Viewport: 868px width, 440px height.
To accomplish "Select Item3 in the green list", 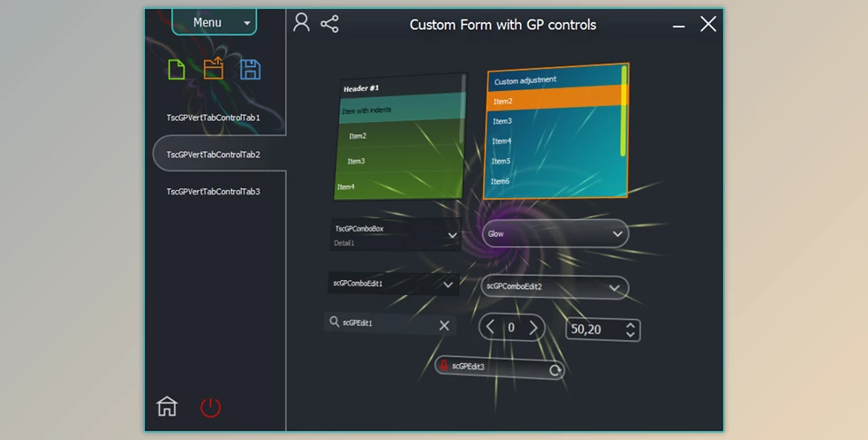I will pos(400,161).
